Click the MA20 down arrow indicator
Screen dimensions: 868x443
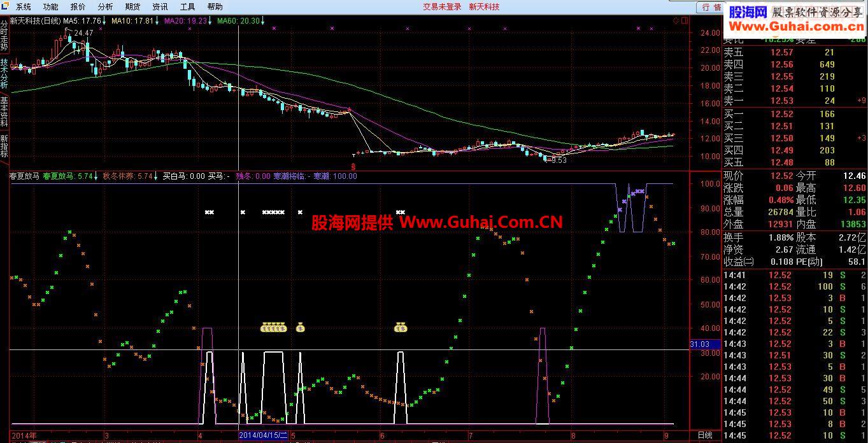point(211,20)
